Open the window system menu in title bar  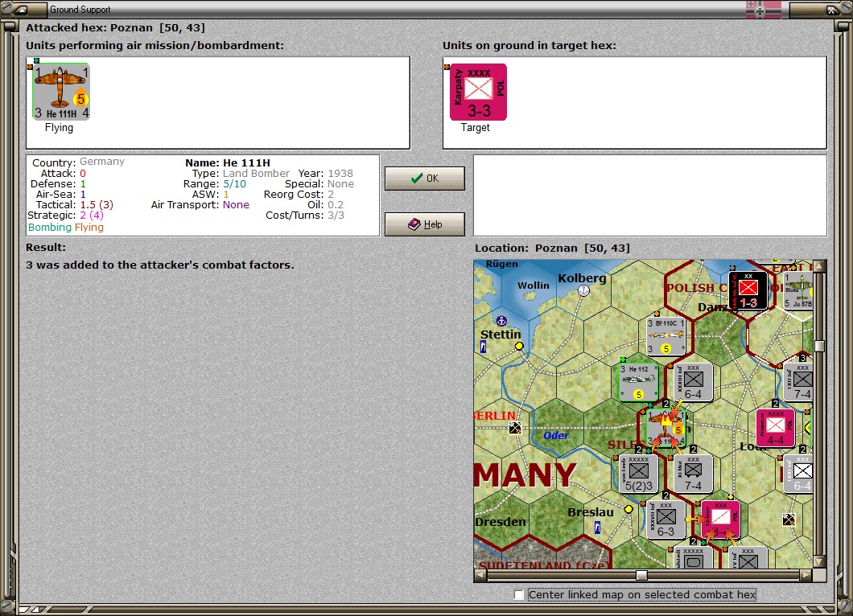tap(22, 9)
